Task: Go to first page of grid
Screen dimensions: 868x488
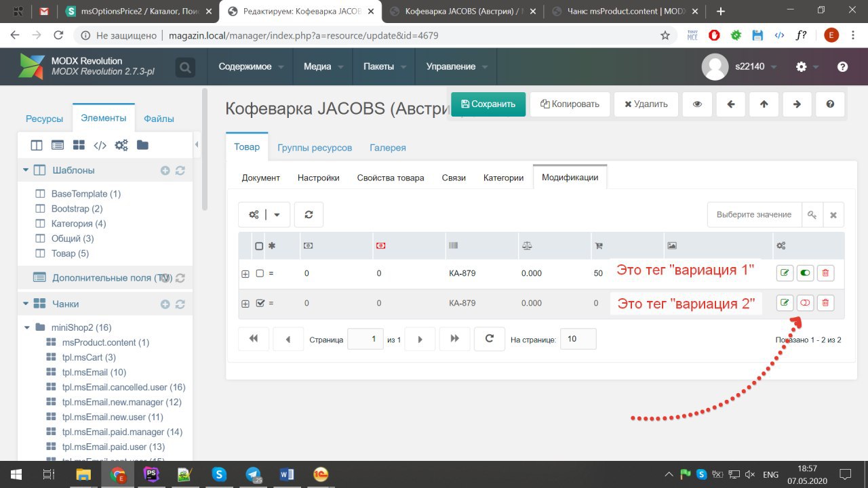Action: 254,339
